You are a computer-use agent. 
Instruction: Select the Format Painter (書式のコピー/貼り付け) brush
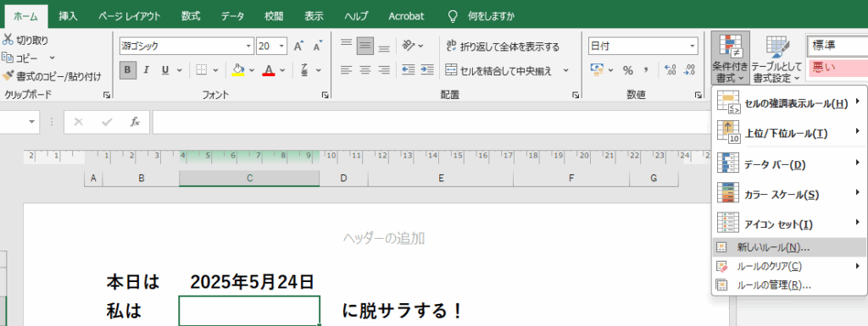click(8, 75)
